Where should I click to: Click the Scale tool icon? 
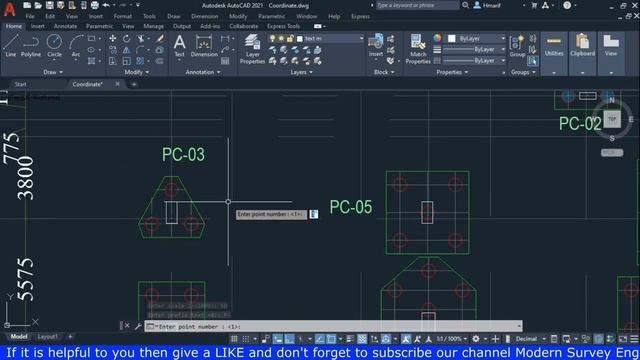127,61
